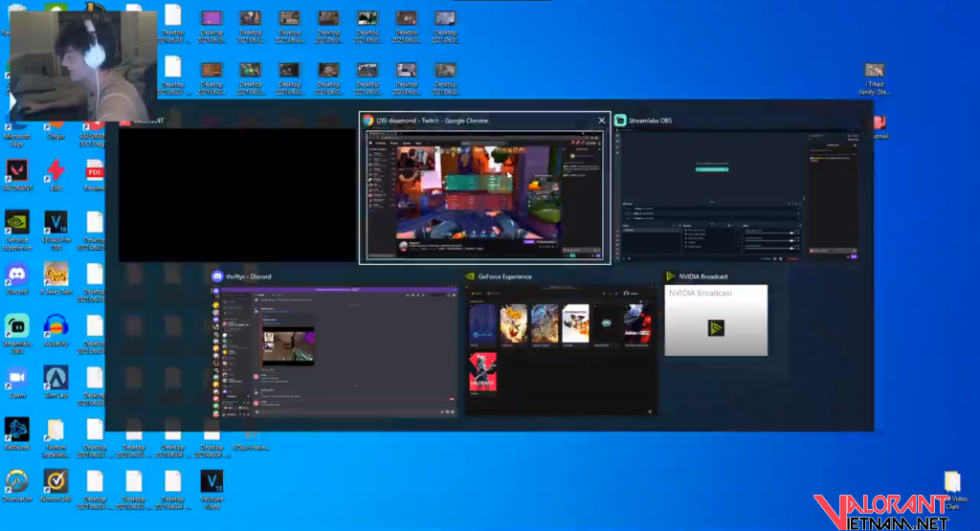
Task: Select the Youtube Video VEGAS project file
Action: [212, 481]
